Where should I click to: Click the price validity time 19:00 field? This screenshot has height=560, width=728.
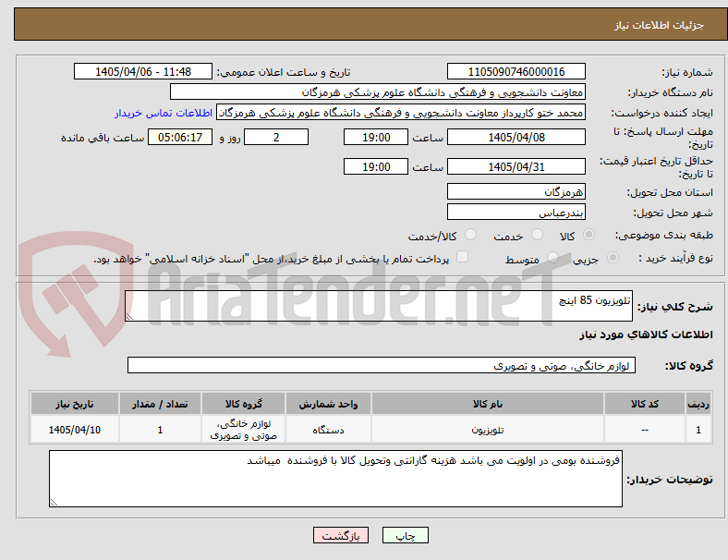pos(376,166)
